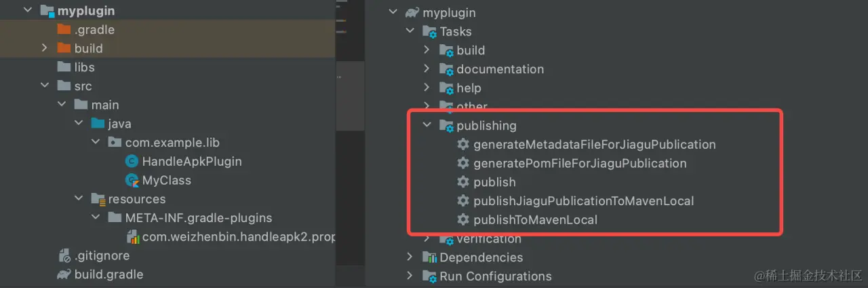Screen dimensions: 868x288
Task: Expand the help task group
Action: [427, 88]
